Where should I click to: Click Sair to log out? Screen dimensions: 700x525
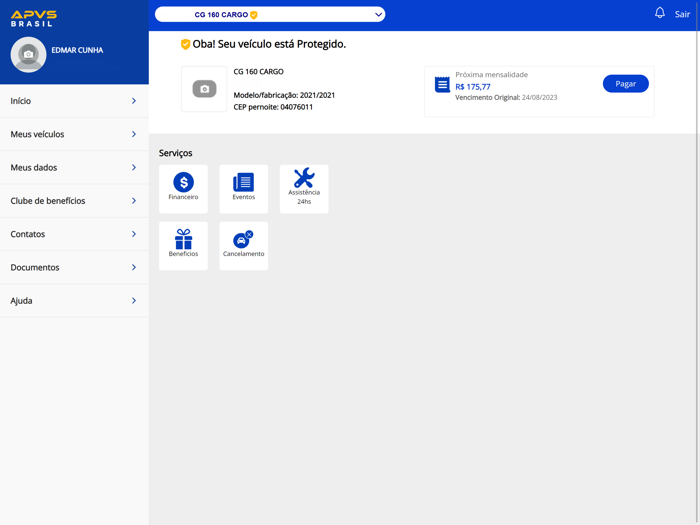coord(682,14)
